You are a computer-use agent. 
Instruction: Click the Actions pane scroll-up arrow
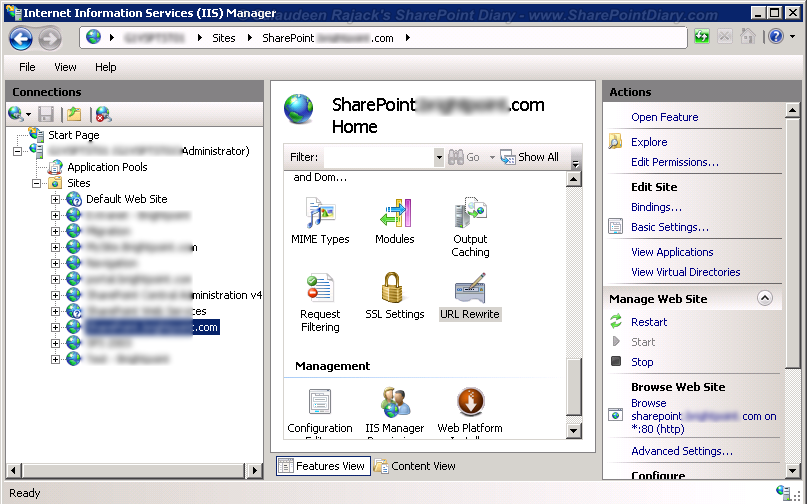tap(793, 110)
